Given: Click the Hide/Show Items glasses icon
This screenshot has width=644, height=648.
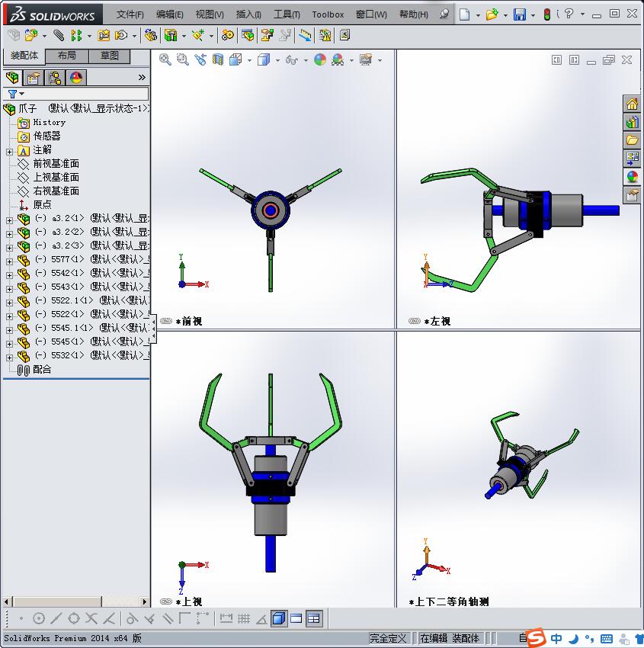Looking at the screenshot, I should tap(292, 60).
